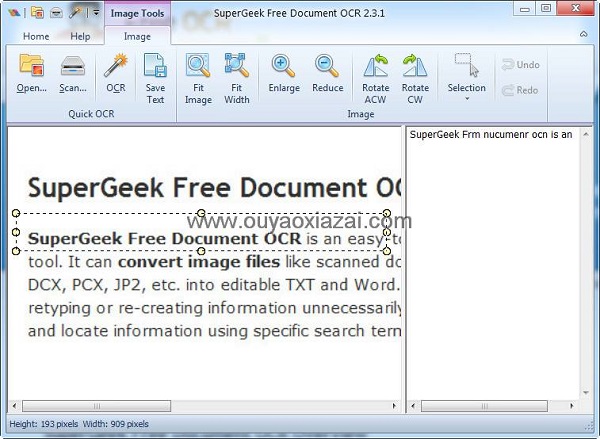Viewport: 600px width, 439px height.
Task: Enlarge the image view
Action: (284, 74)
